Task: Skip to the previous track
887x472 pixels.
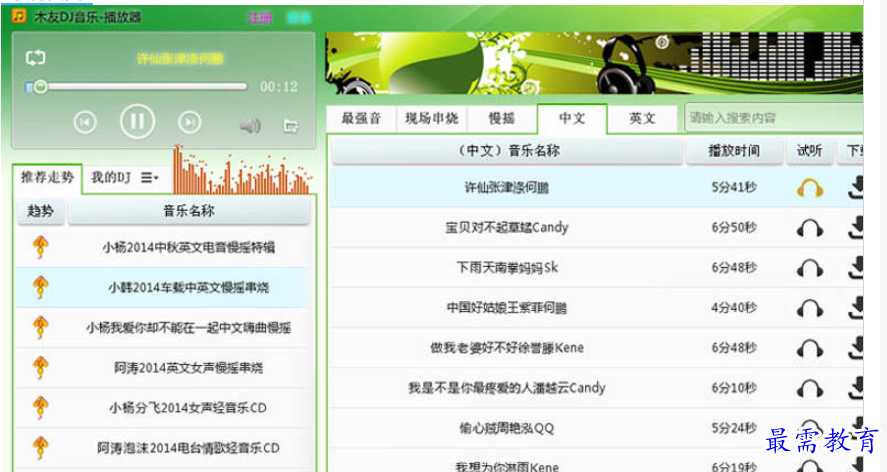Action: [85, 122]
